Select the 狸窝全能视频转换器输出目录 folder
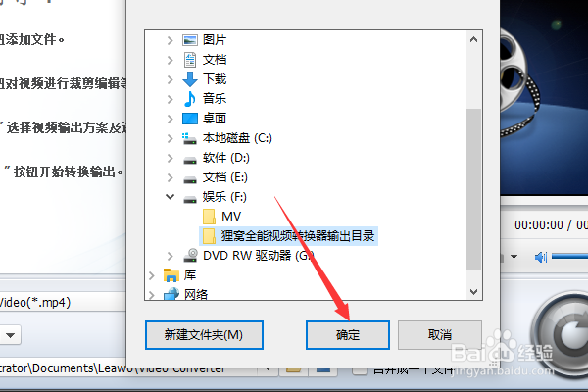Viewport: 588px width, 392px height. coord(288,236)
